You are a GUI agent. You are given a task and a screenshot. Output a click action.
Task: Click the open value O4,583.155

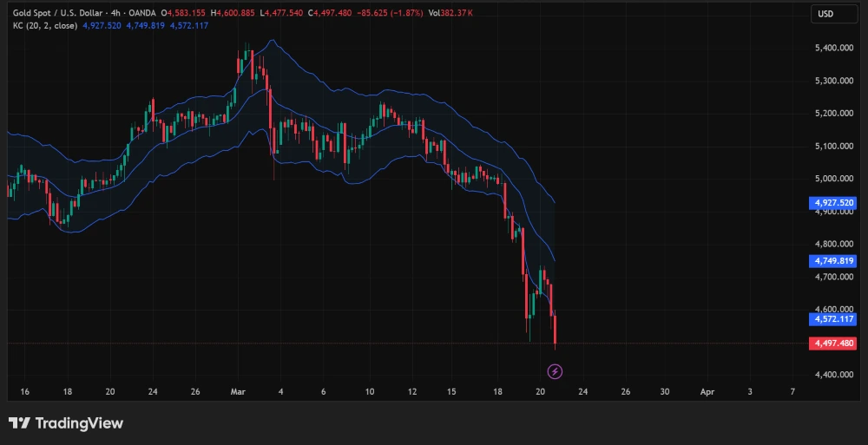point(184,13)
